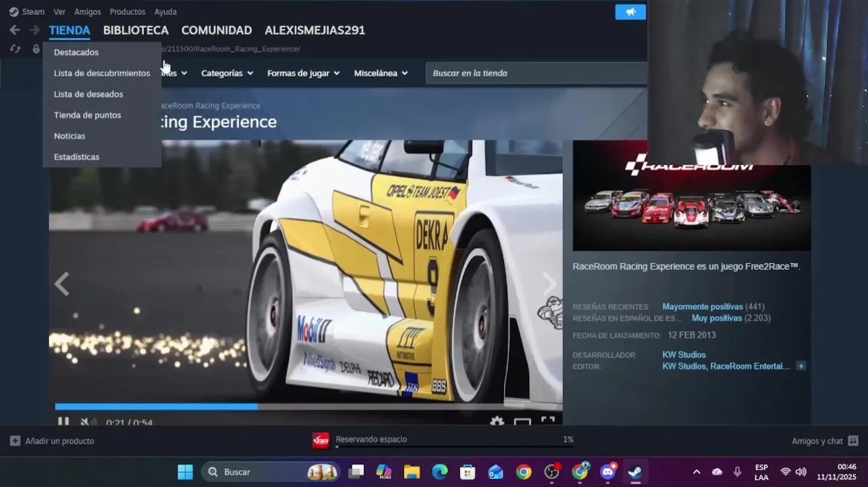Open the Ver menu
This screenshot has width=868, height=487.
point(60,11)
